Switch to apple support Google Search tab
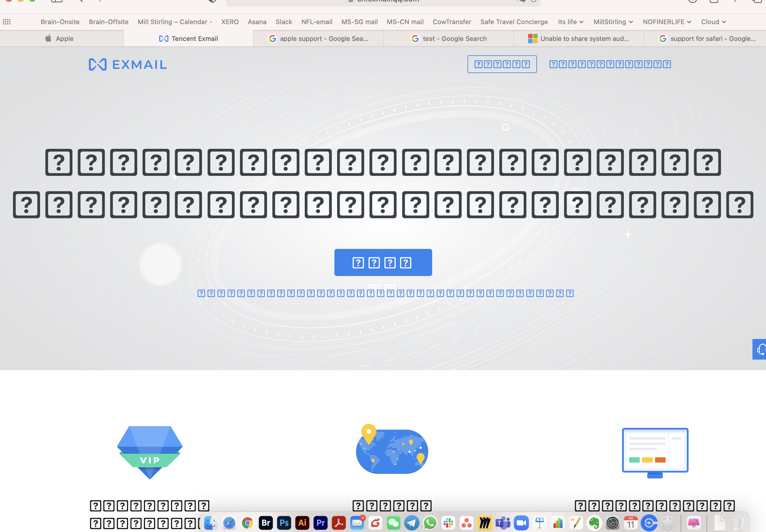766x532 pixels. (x=319, y=39)
